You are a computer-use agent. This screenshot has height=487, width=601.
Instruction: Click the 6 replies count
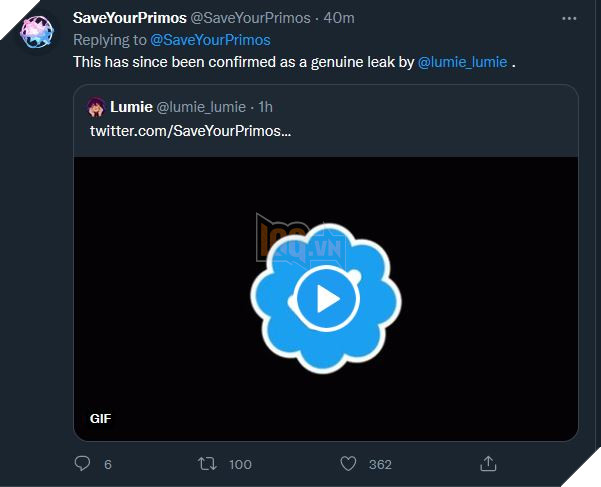(108, 464)
